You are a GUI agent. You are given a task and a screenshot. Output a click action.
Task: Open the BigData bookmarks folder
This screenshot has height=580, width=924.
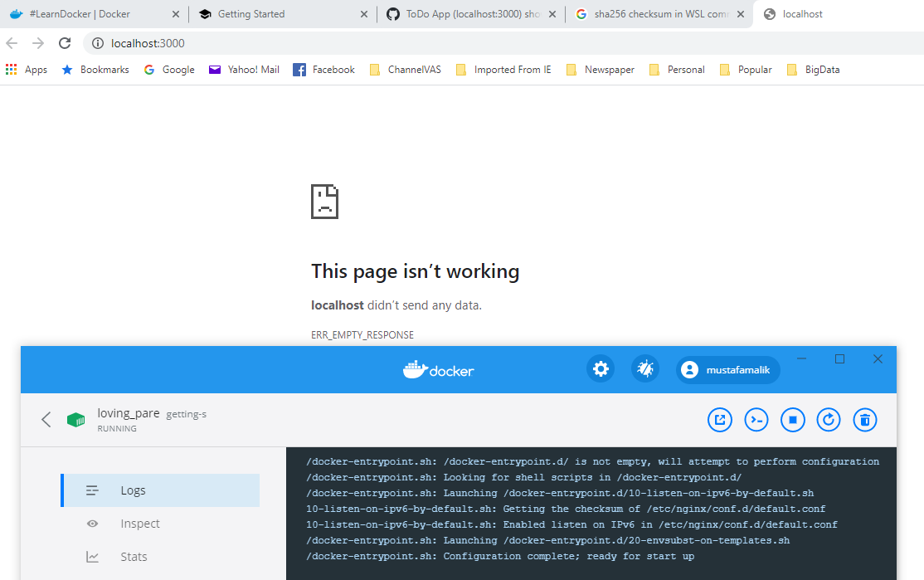click(813, 70)
